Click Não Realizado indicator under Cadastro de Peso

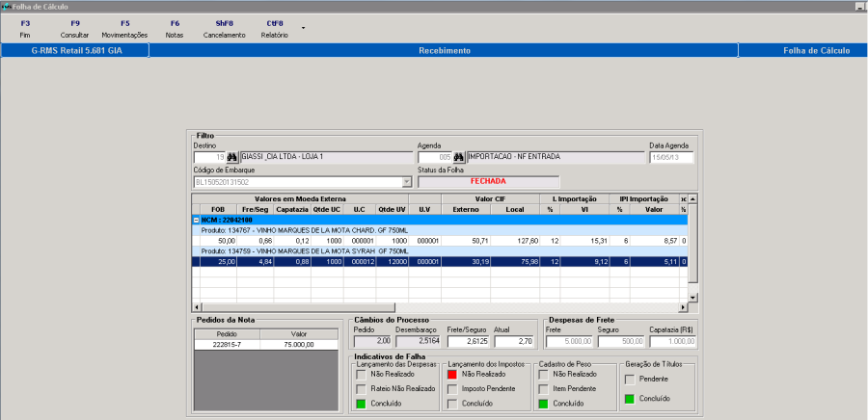tap(544, 374)
